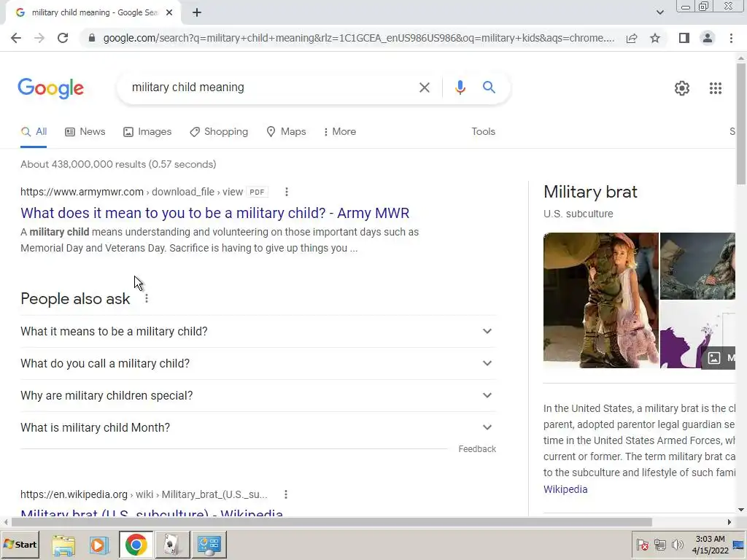Click the Feedback link
The height and width of the screenshot is (560, 747).
(x=477, y=449)
